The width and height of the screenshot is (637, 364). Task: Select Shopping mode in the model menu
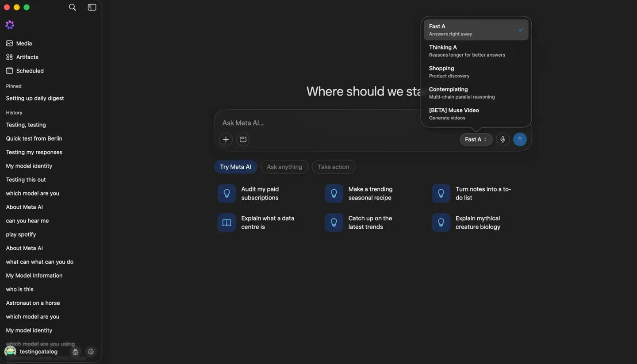[x=476, y=72]
